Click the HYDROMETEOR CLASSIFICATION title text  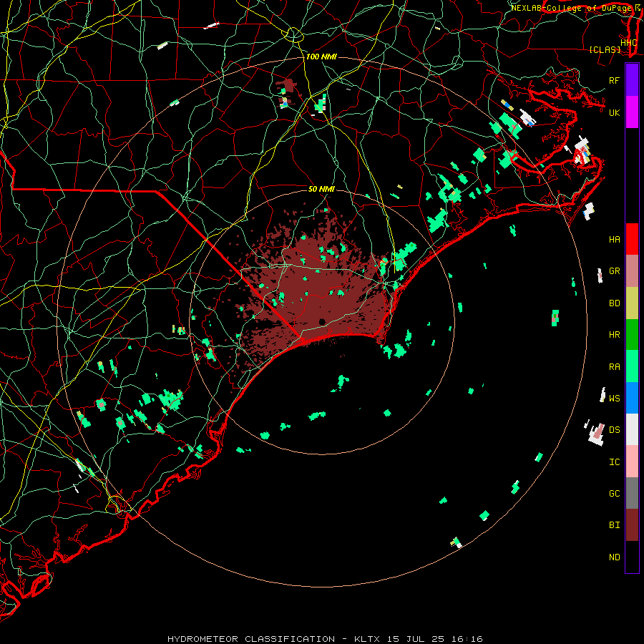[x=251, y=639]
